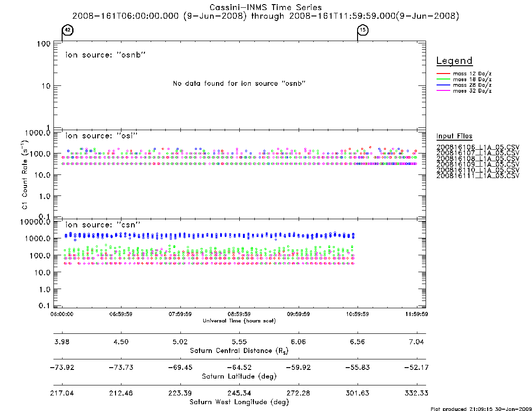This screenshot has width=532, height=411.
Task: Select the green mass 18 Da/z legend line
Action: coord(443,79)
